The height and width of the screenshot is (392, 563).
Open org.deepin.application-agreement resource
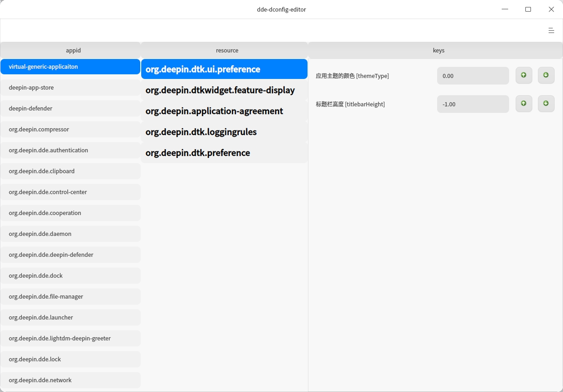pyautogui.click(x=224, y=111)
